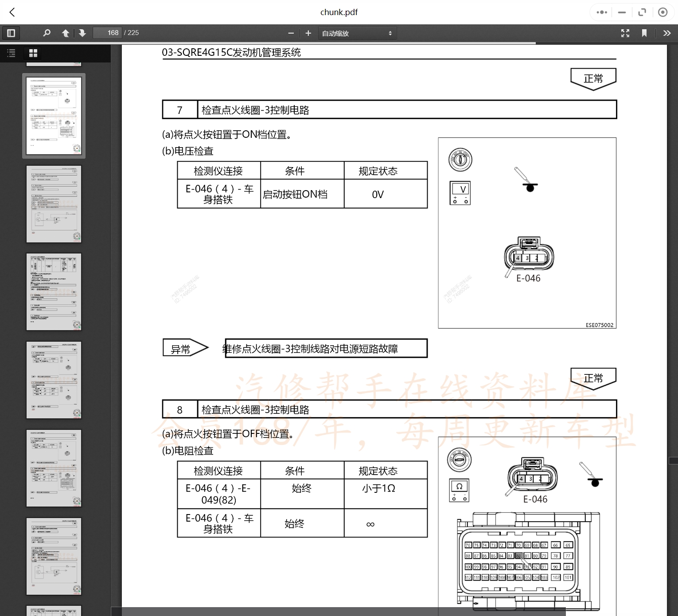Toggle the sidebar panel visibility
Image resolution: width=678 pixels, height=616 pixels.
click(11, 33)
